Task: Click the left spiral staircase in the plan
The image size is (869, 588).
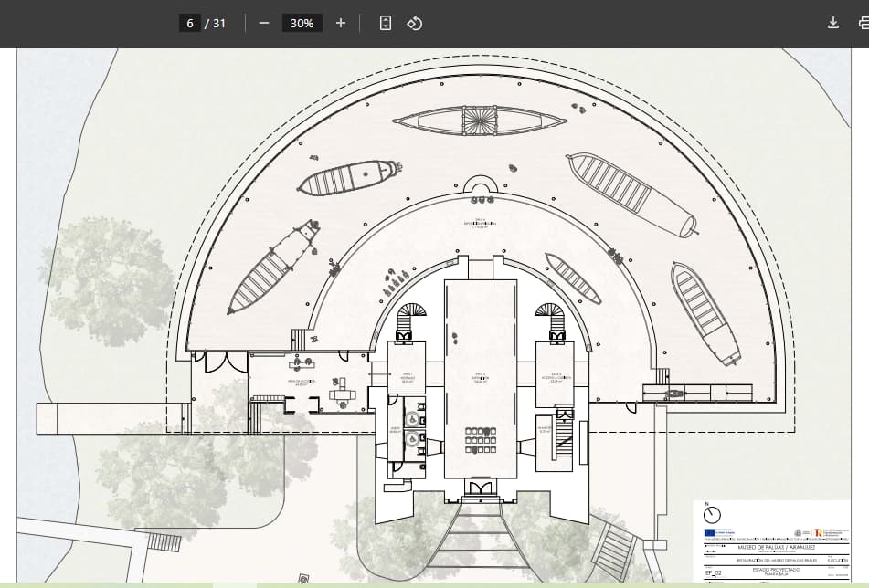Action: 411,312
